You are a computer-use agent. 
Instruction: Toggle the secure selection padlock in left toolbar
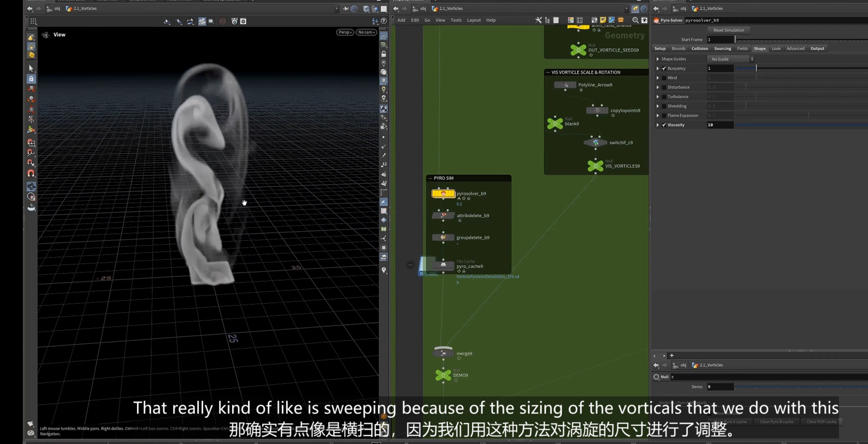click(x=31, y=79)
